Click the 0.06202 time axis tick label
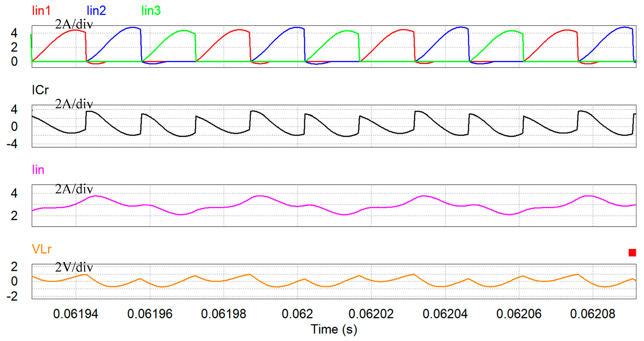Image resolution: width=644 pixels, height=341 pixels. click(371, 314)
